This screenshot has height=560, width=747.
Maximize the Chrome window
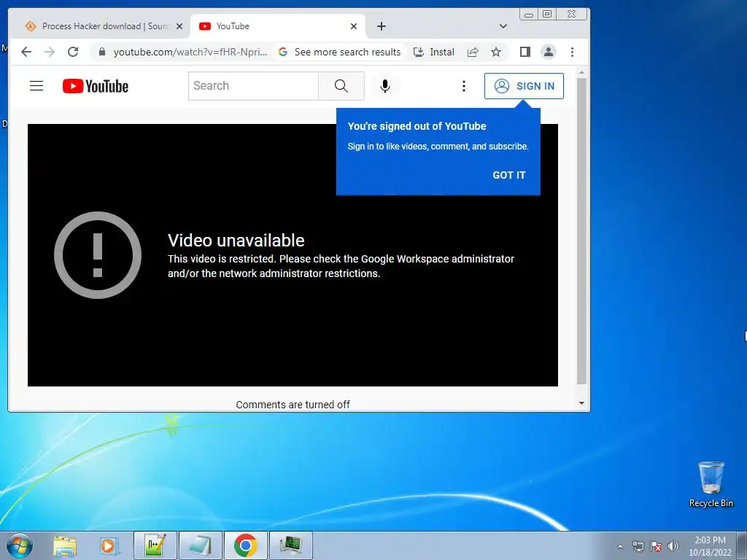pos(547,15)
